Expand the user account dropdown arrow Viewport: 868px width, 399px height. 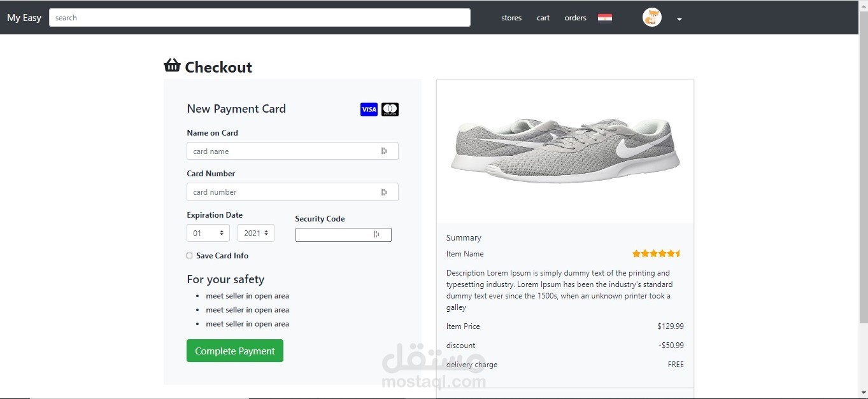[679, 19]
